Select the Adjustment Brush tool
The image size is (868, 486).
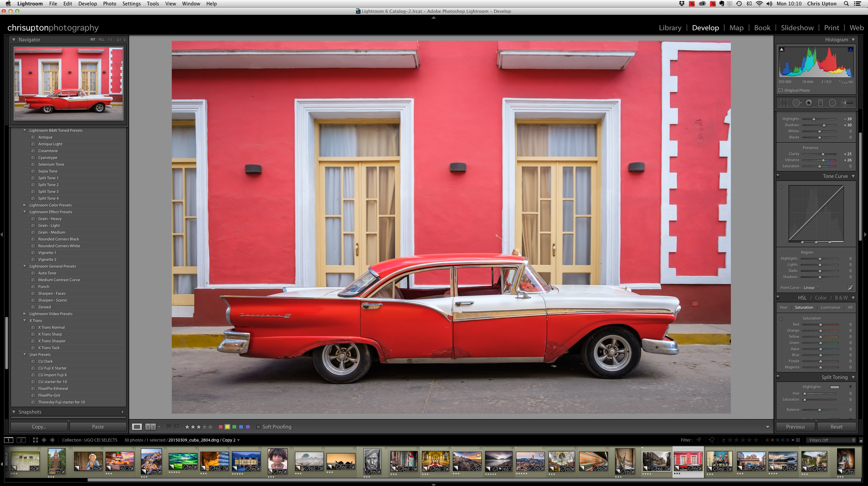click(x=847, y=103)
